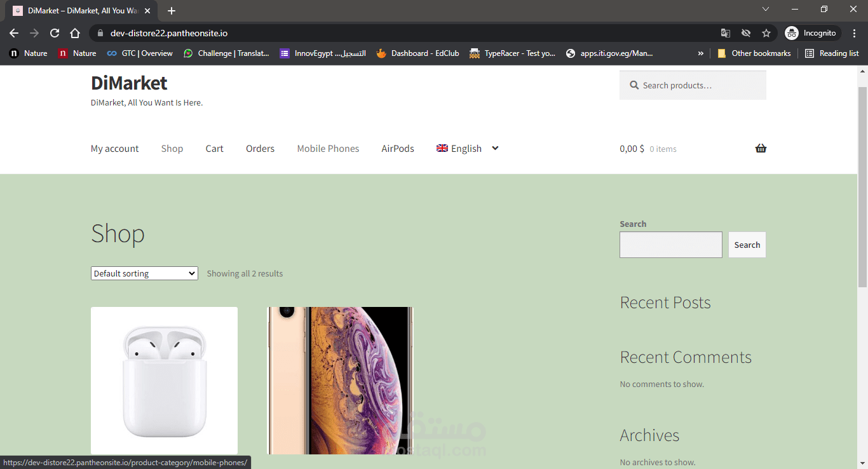
Task: Go to the browser home icon
Action: tap(75, 33)
